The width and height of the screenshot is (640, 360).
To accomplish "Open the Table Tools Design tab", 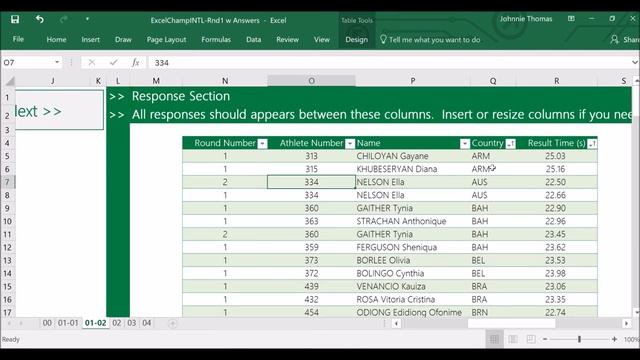I will 356,40.
